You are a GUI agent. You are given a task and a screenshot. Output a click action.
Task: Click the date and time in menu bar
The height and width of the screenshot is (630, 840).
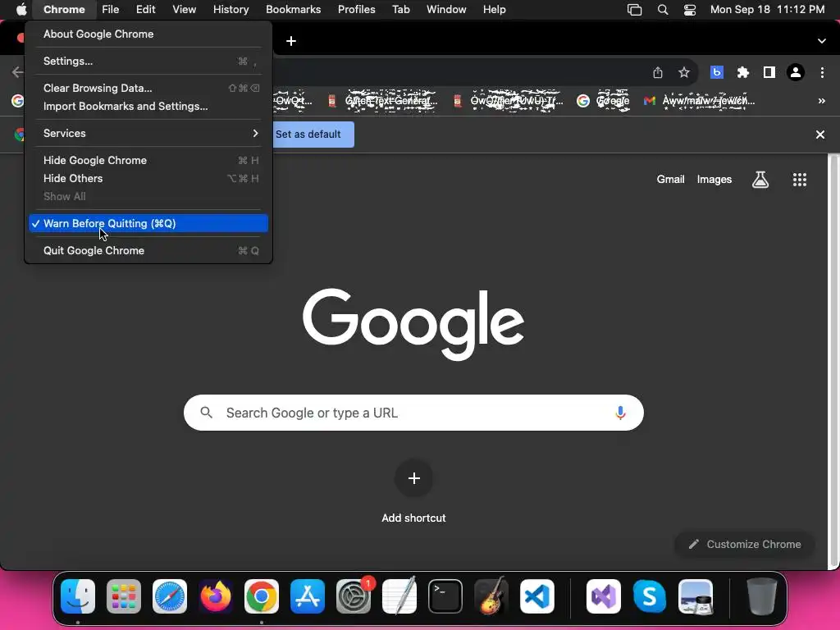767,10
